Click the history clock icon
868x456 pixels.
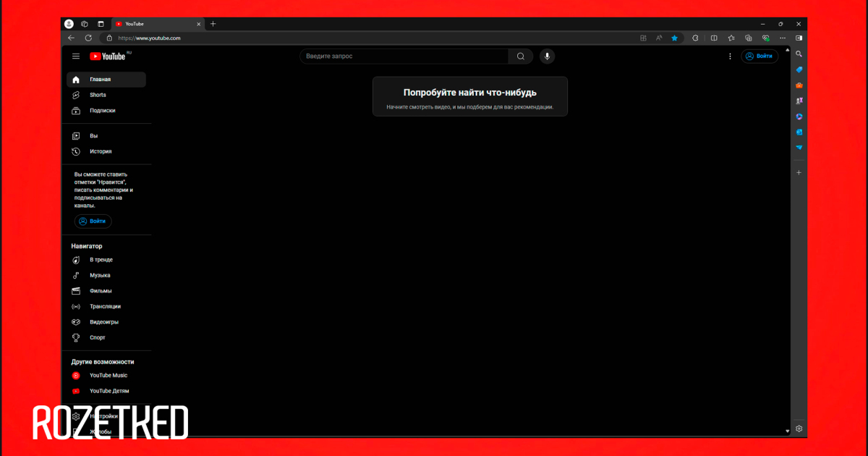coord(76,152)
